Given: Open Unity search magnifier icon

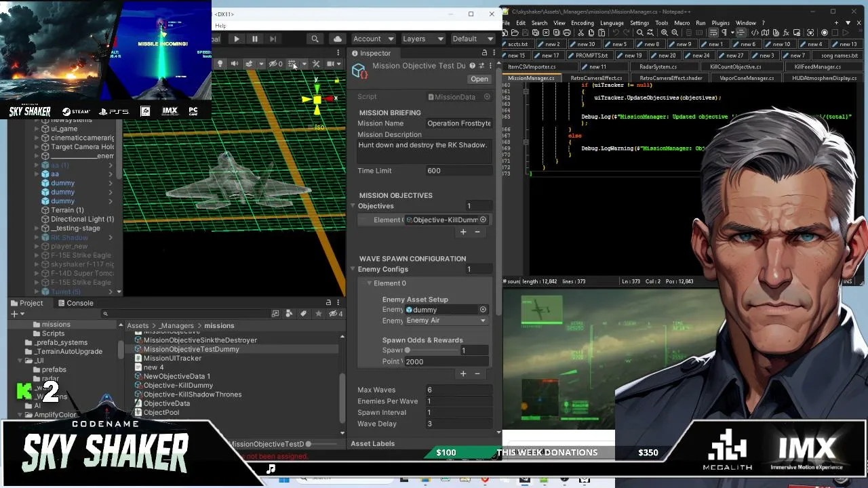Looking at the screenshot, I should (315, 39).
